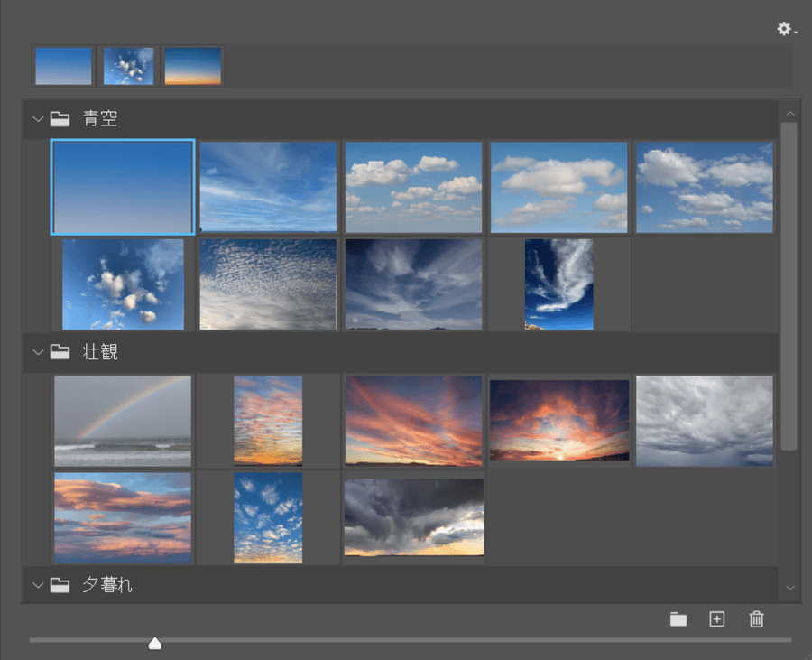Open the sky panel gear settings menu

tap(786, 29)
